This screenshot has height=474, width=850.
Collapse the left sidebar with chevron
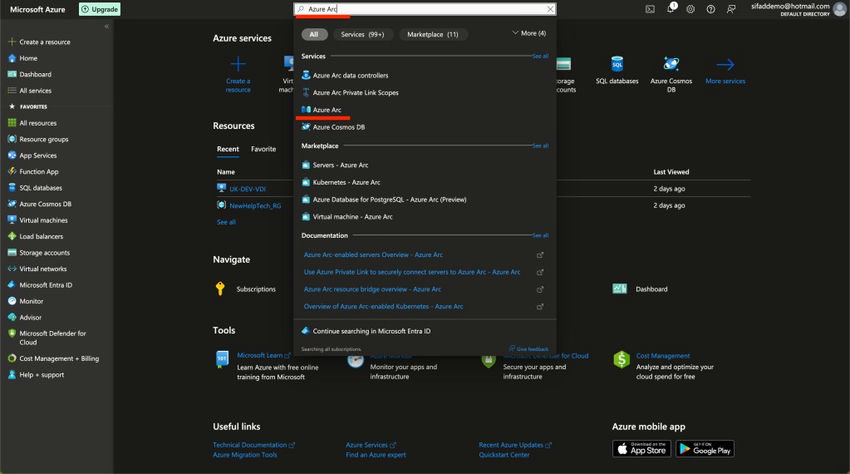tap(106, 26)
